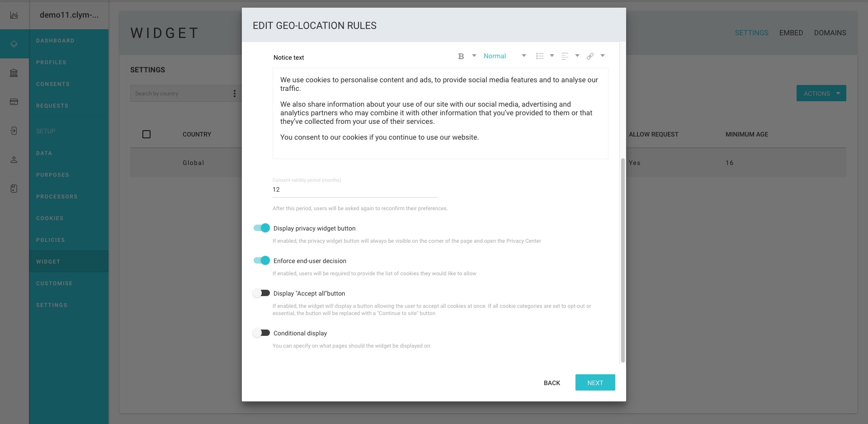Viewport: 868px width, 424px height.
Task: Click the sign-in arrow icon in left rail
Action: coord(14,131)
